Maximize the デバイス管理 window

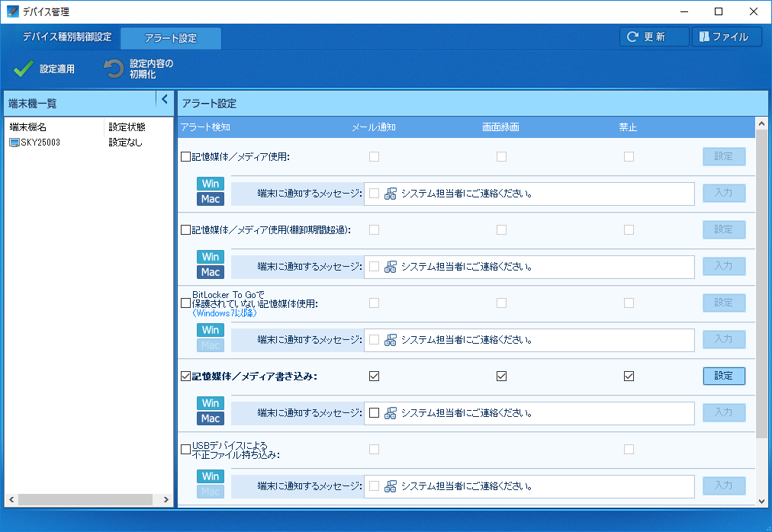pyautogui.click(x=719, y=11)
